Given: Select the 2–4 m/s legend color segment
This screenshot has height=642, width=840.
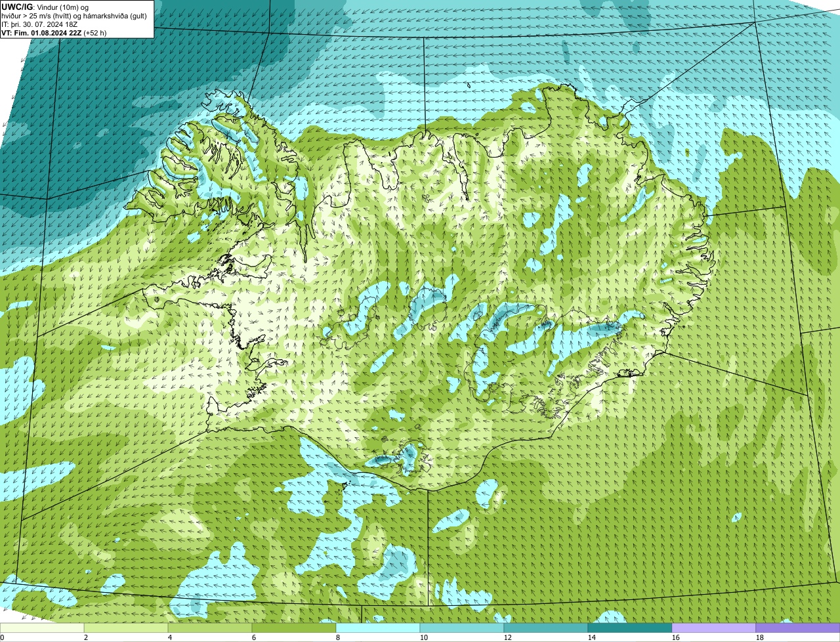Looking at the screenshot, I should [x=126, y=628].
